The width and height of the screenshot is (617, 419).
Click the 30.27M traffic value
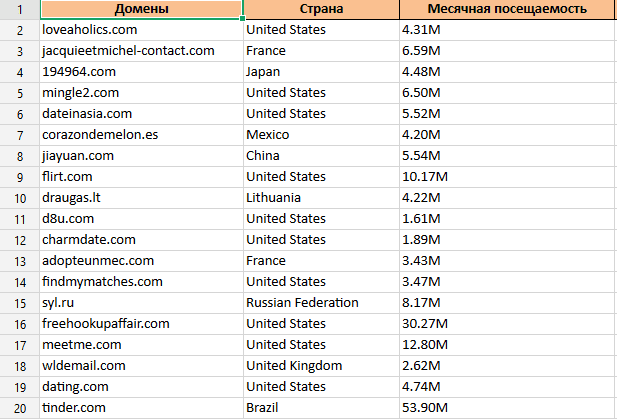click(x=507, y=324)
